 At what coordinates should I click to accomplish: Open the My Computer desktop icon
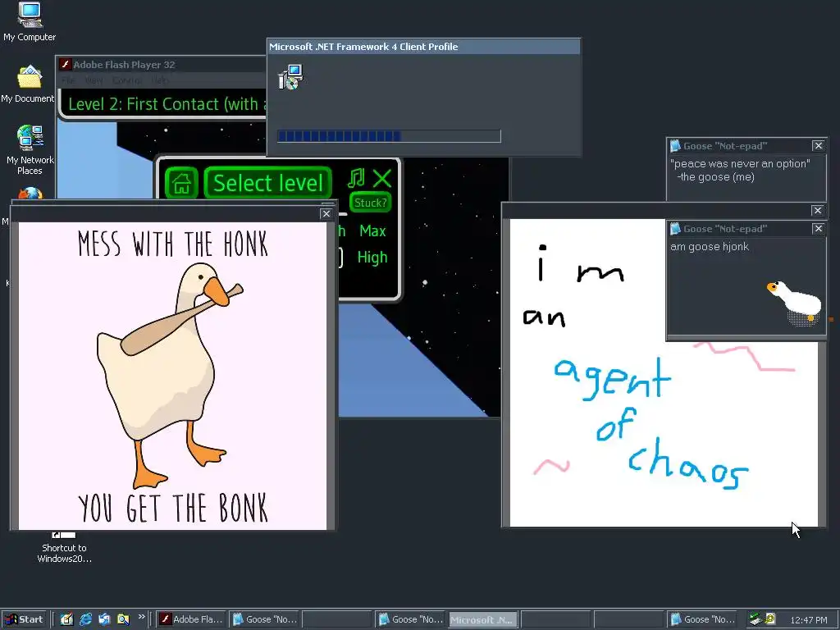(x=30, y=21)
